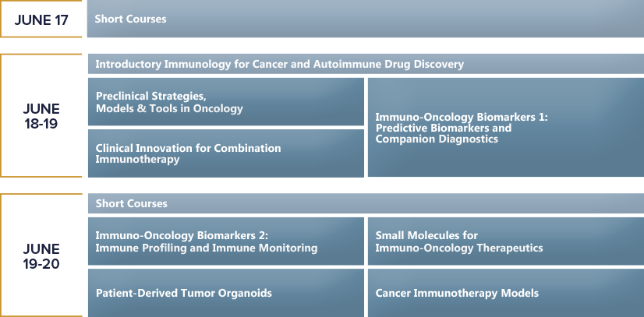Select Small Molecules for Immuno-Oncology Therapeutics
The height and width of the screenshot is (317, 644).
tap(504, 241)
